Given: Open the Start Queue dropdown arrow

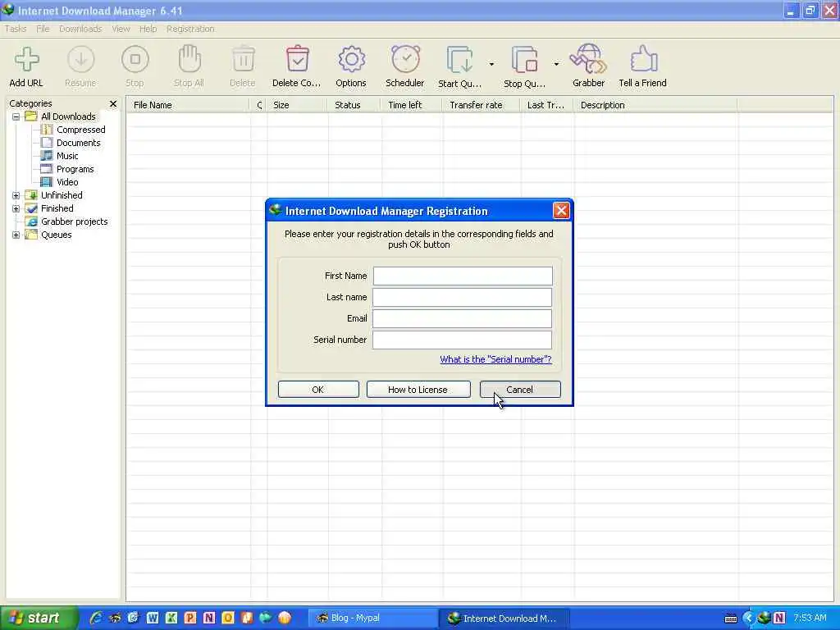Looking at the screenshot, I should pyautogui.click(x=491, y=64).
